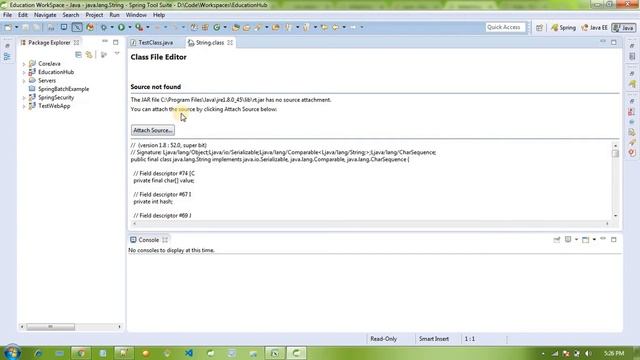The image size is (640, 360).
Task: Click the scroll-down arrow in the class file viewer
Action: (615, 216)
